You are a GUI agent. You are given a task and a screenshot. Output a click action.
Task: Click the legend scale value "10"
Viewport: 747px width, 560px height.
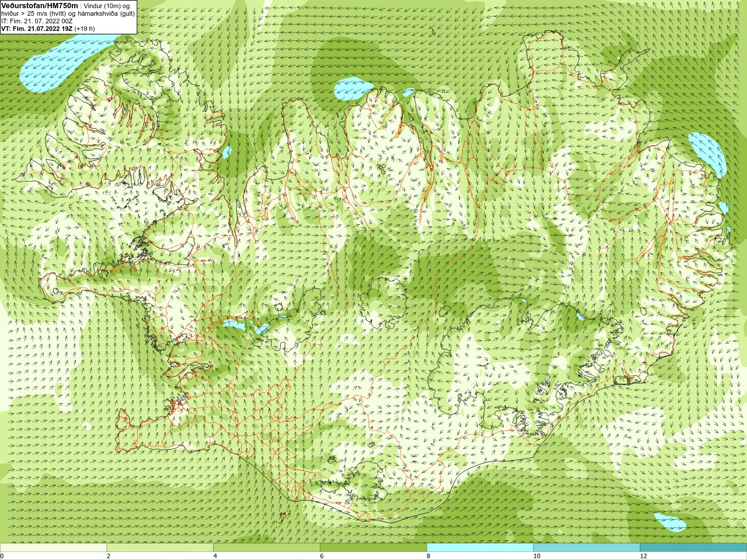(x=537, y=556)
